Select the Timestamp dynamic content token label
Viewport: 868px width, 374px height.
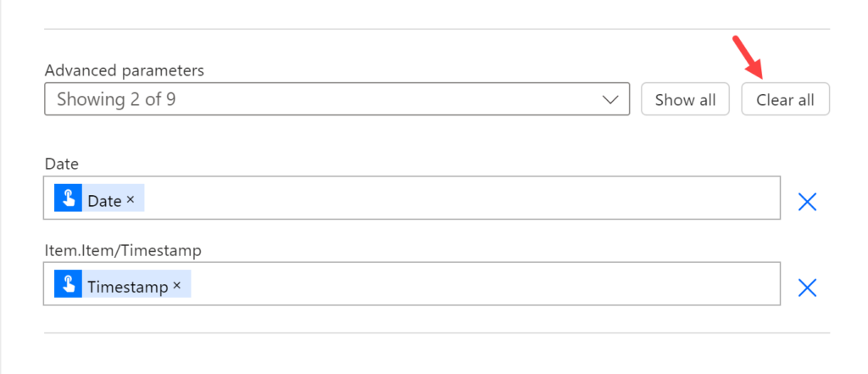(x=127, y=287)
